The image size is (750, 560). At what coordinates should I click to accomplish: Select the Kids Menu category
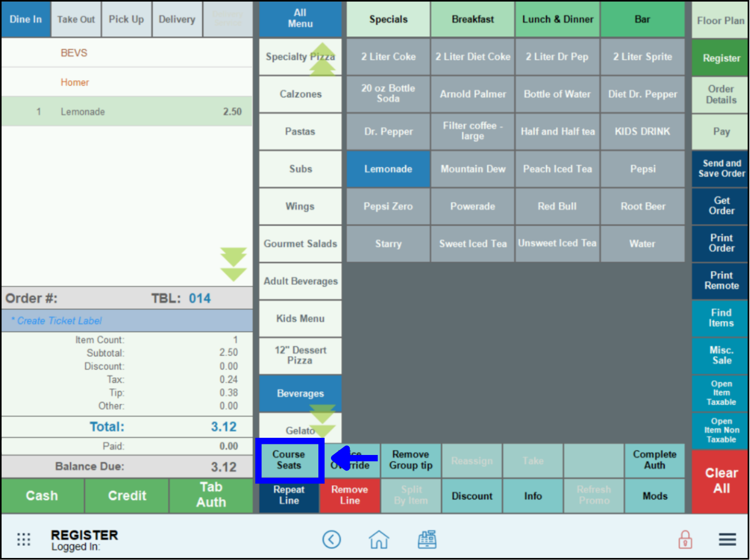(300, 319)
